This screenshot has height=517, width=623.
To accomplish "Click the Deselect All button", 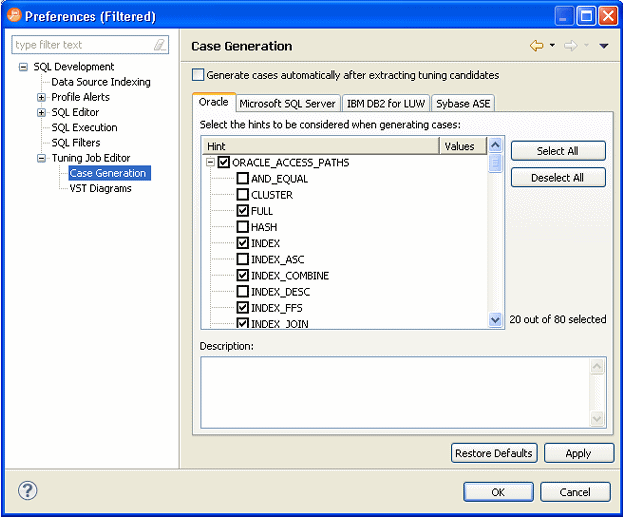I will pyautogui.click(x=558, y=178).
